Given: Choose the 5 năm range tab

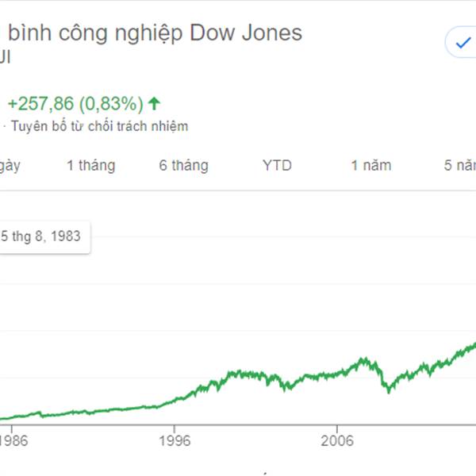Looking at the screenshot, I should click(459, 166).
